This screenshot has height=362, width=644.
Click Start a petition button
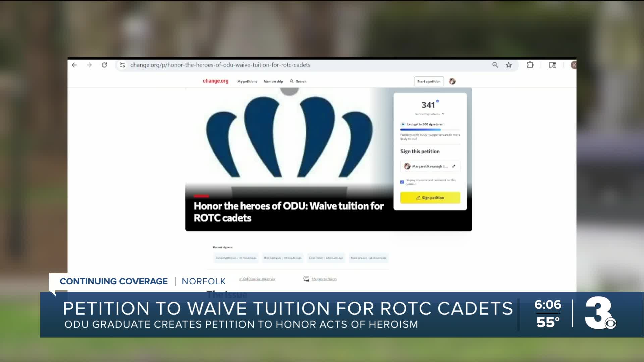pos(429,81)
